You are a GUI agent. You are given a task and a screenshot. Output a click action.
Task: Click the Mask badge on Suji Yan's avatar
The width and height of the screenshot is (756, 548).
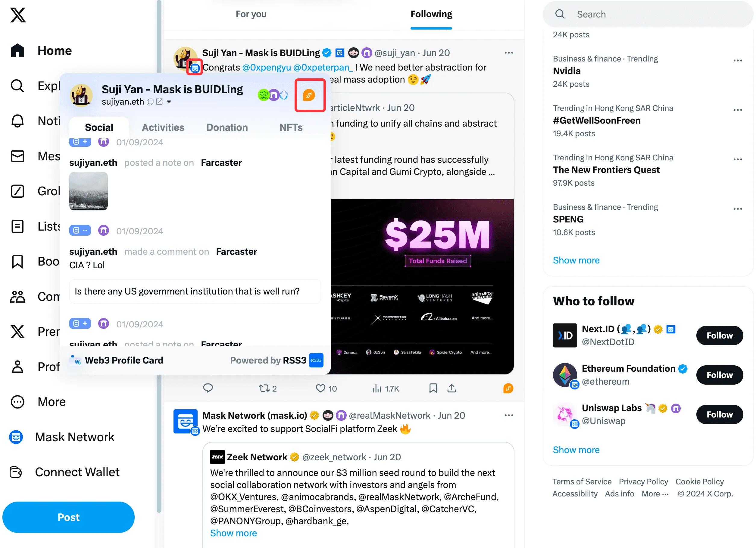tap(195, 68)
